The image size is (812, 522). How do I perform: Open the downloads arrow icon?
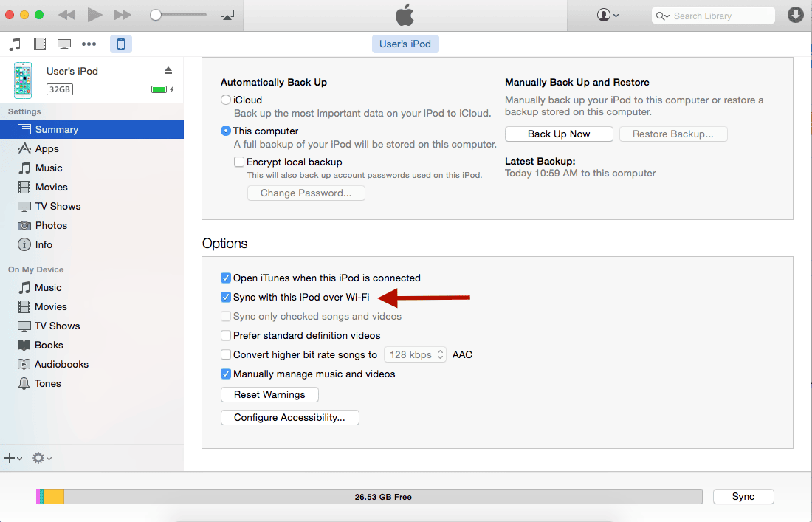(795, 15)
